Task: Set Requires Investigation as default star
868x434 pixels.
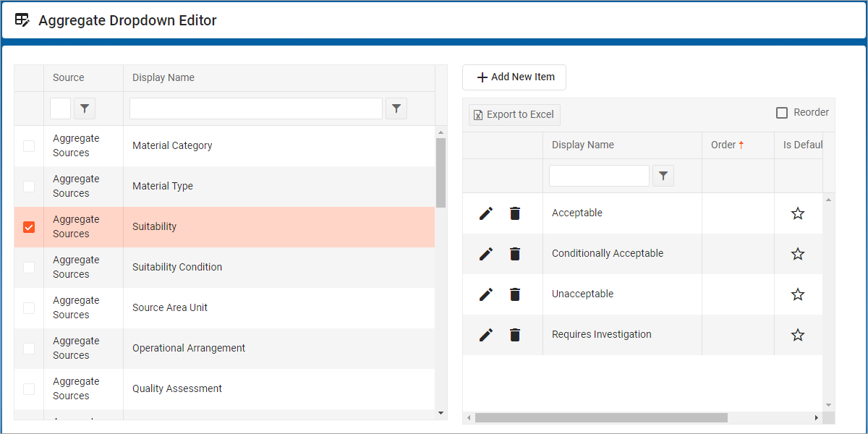Action: click(798, 335)
